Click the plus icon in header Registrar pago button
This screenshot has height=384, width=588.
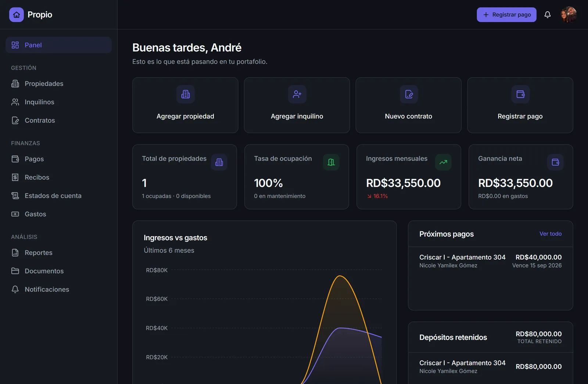pyautogui.click(x=486, y=15)
